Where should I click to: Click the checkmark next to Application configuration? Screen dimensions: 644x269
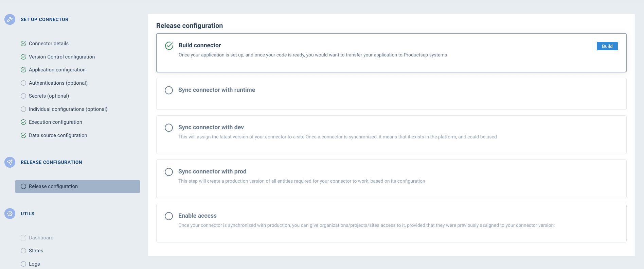[x=23, y=69]
